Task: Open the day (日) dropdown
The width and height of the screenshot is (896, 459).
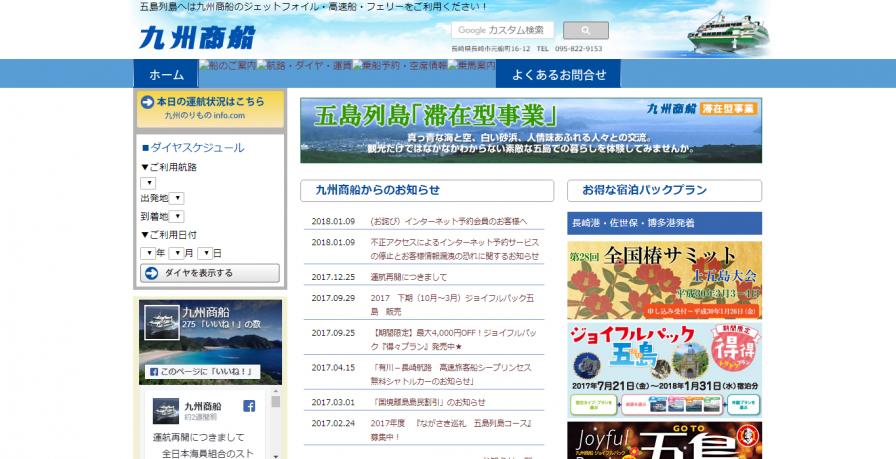Action: click(x=205, y=253)
